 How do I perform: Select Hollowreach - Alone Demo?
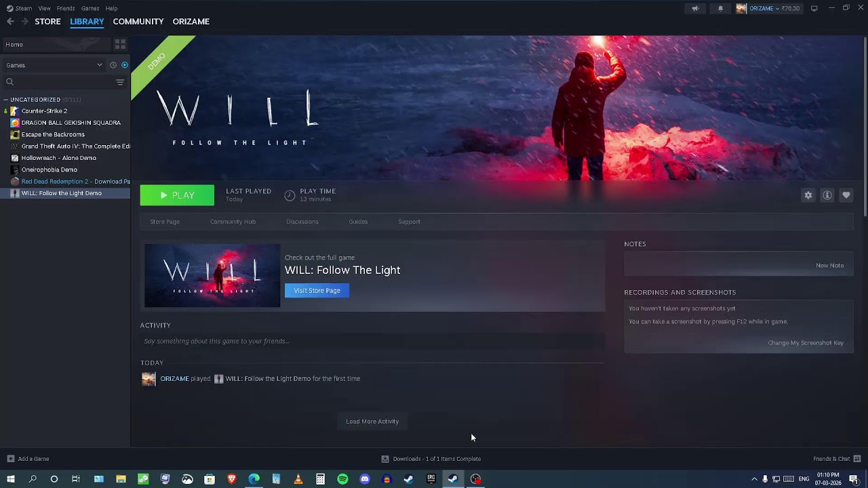(x=58, y=158)
